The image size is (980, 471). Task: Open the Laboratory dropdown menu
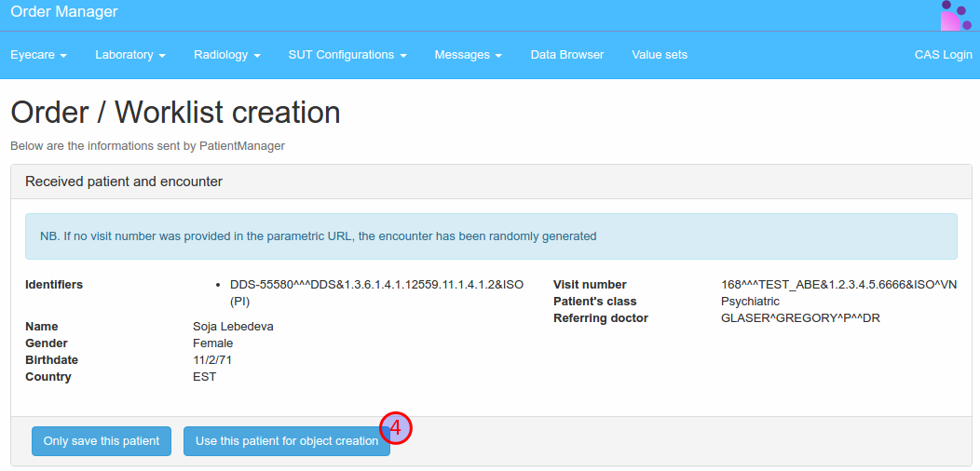pos(129,55)
